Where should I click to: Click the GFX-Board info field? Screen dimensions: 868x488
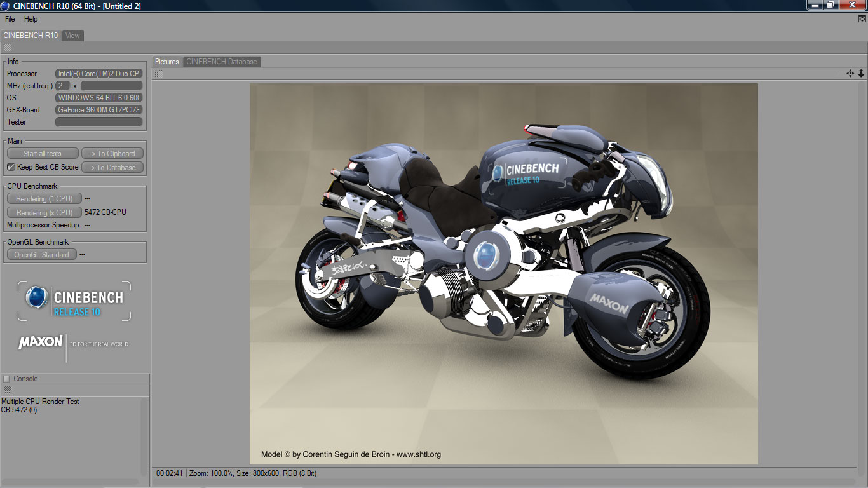coord(98,110)
